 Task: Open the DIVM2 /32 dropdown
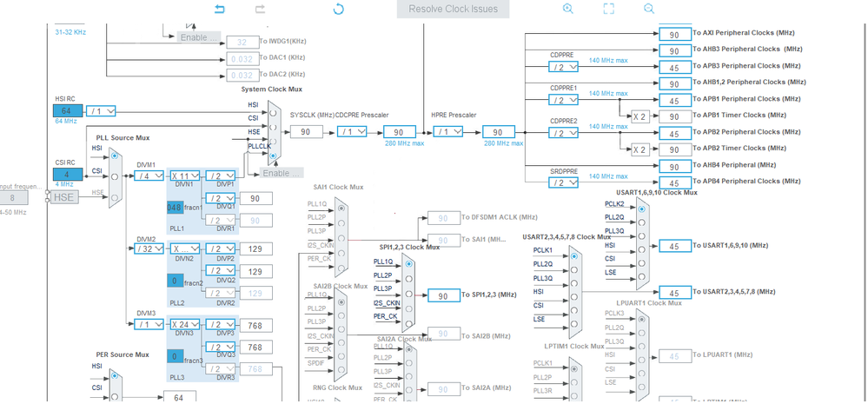click(149, 248)
